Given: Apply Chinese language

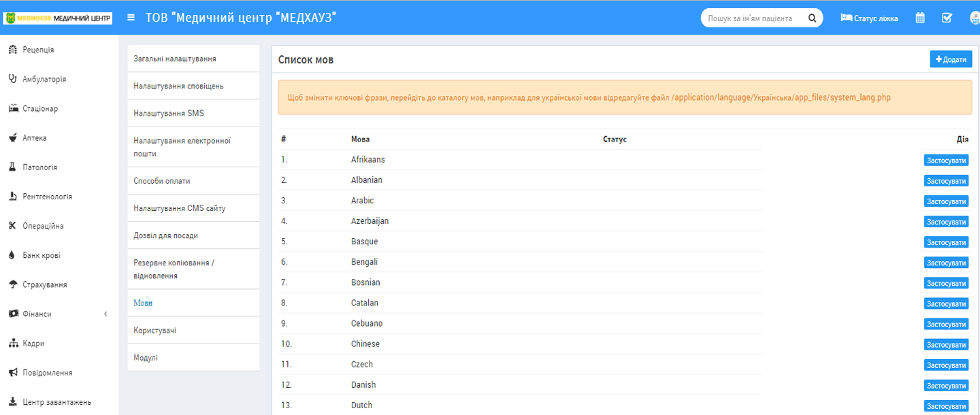Looking at the screenshot, I should pos(946,345).
